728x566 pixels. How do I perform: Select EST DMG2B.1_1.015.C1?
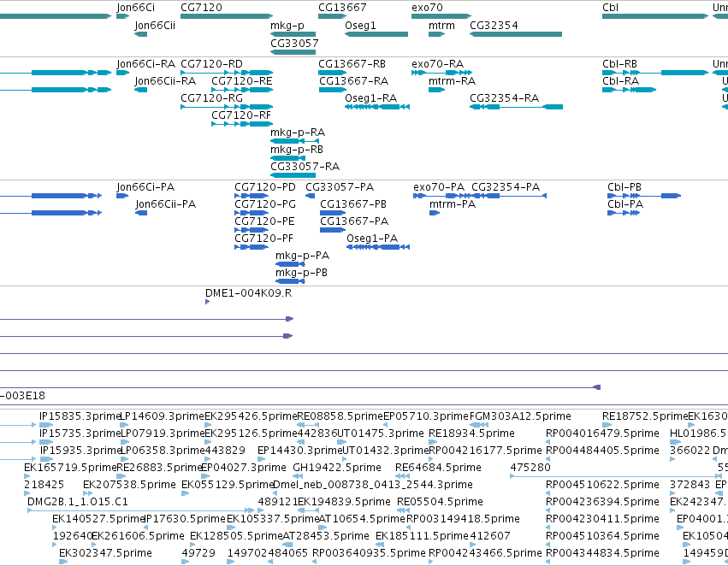[x=78, y=502]
